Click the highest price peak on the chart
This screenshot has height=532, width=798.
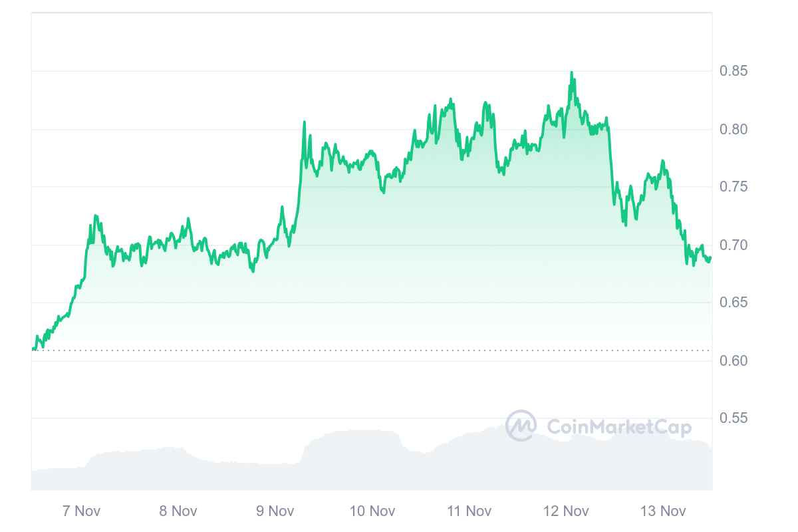point(571,73)
